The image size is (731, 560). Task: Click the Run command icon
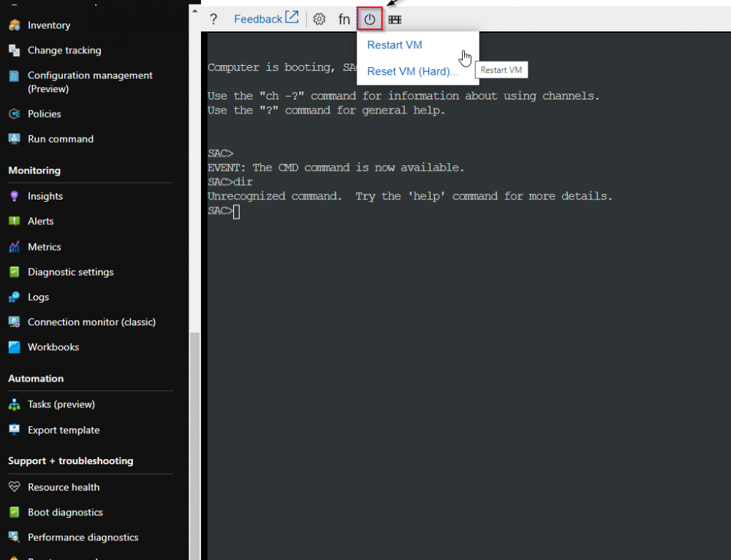click(x=15, y=139)
